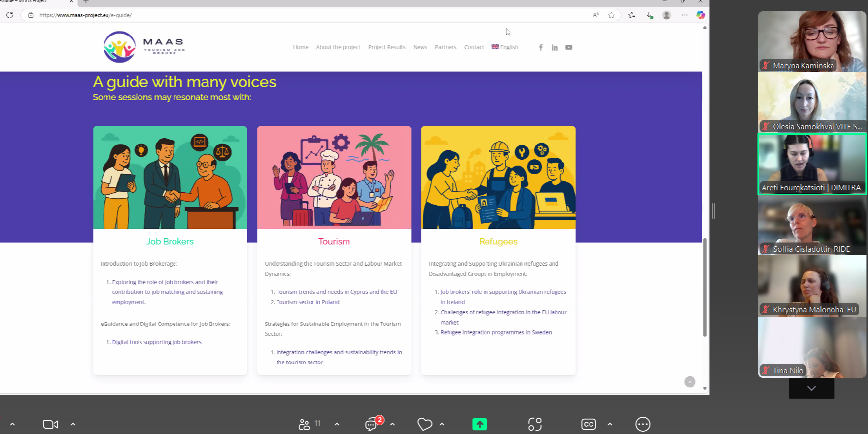The height and width of the screenshot is (434, 868).
Task: Expand more participant videos with chevron
Action: click(811, 388)
